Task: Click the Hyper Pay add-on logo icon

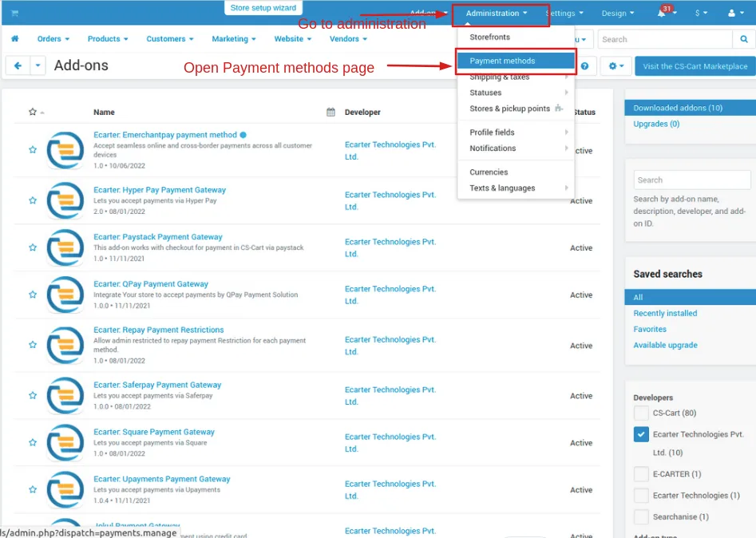Action: coord(65,200)
